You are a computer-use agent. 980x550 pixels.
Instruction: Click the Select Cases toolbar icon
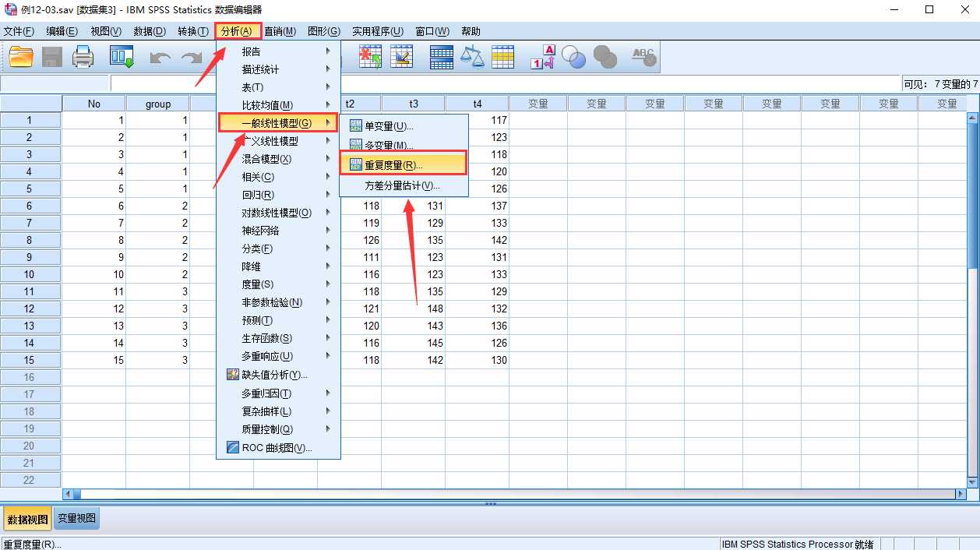pyautogui.click(x=503, y=57)
